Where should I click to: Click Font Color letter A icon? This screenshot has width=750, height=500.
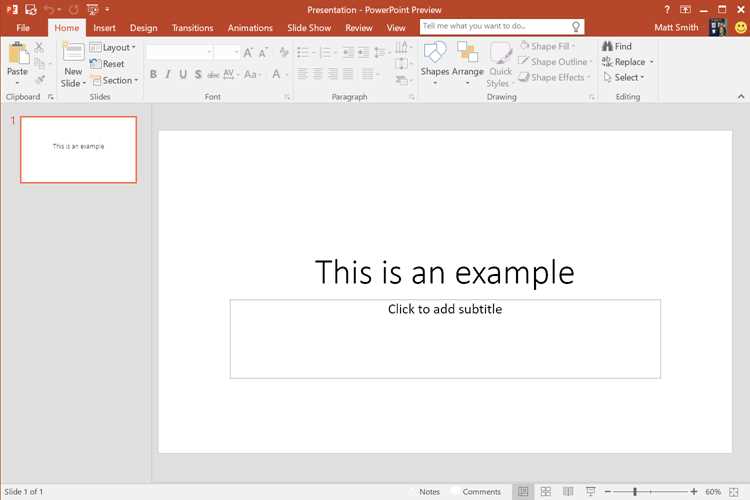pos(276,74)
